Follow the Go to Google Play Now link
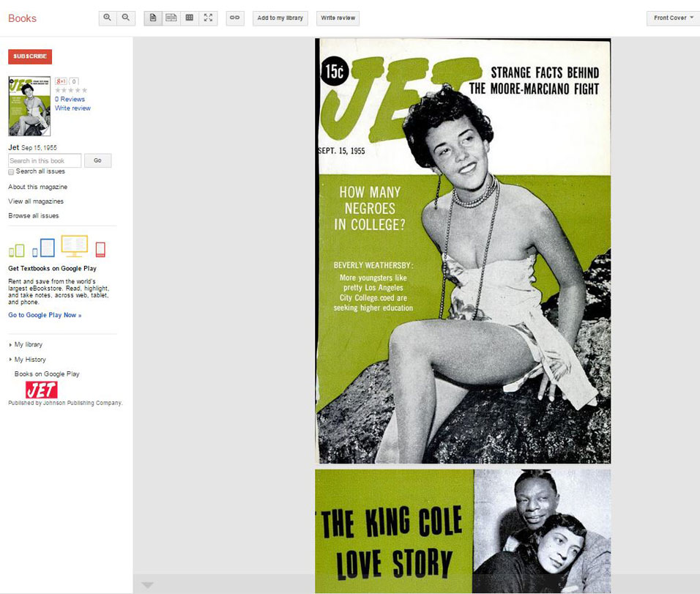The width and height of the screenshot is (700, 594). pyautogui.click(x=45, y=315)
